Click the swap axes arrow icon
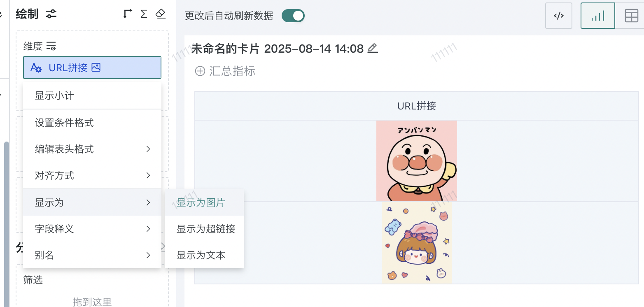 128,14
